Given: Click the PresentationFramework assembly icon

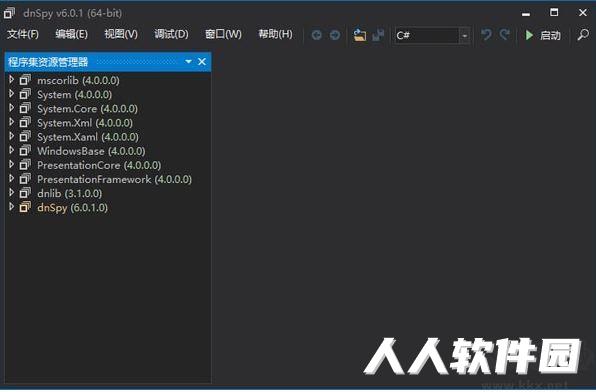Looking at the screenshot, I should [x=25, y=179].
